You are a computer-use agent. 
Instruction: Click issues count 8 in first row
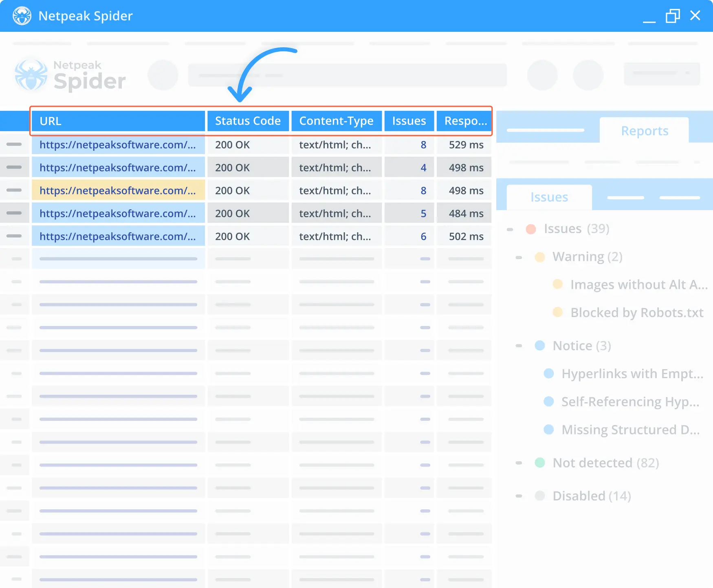(423, 145)
